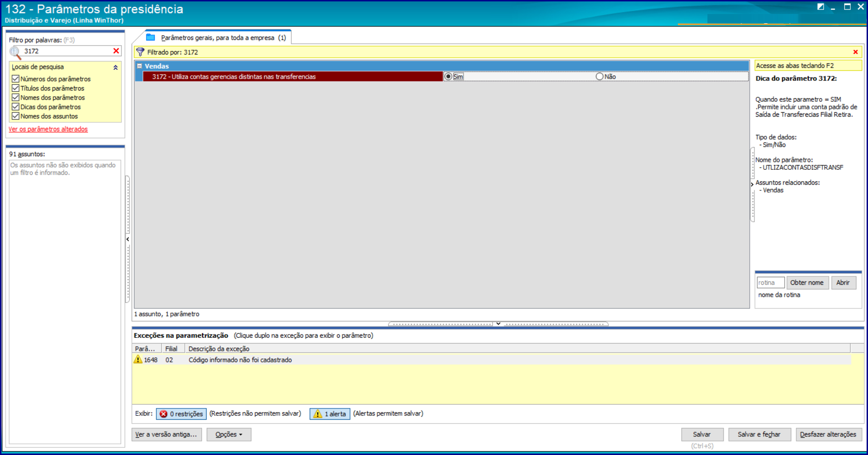Click the 'Filial' column header in exceptions table
This screenshot has width=868, height=455.
tap(173, 348)
